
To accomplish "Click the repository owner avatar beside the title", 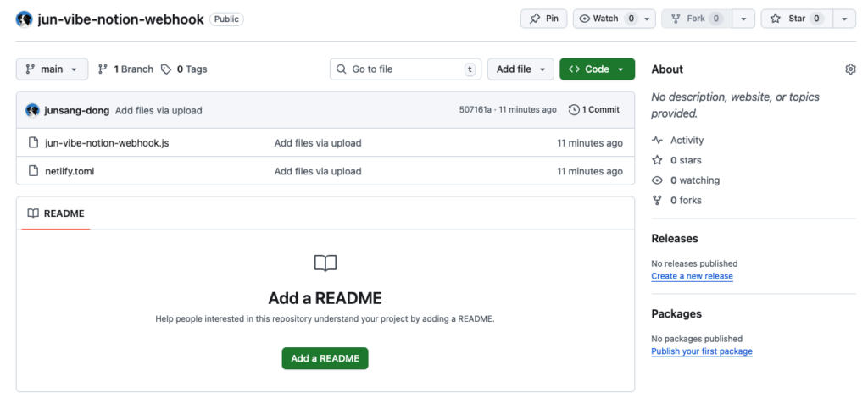I will [x=24, y=19].
